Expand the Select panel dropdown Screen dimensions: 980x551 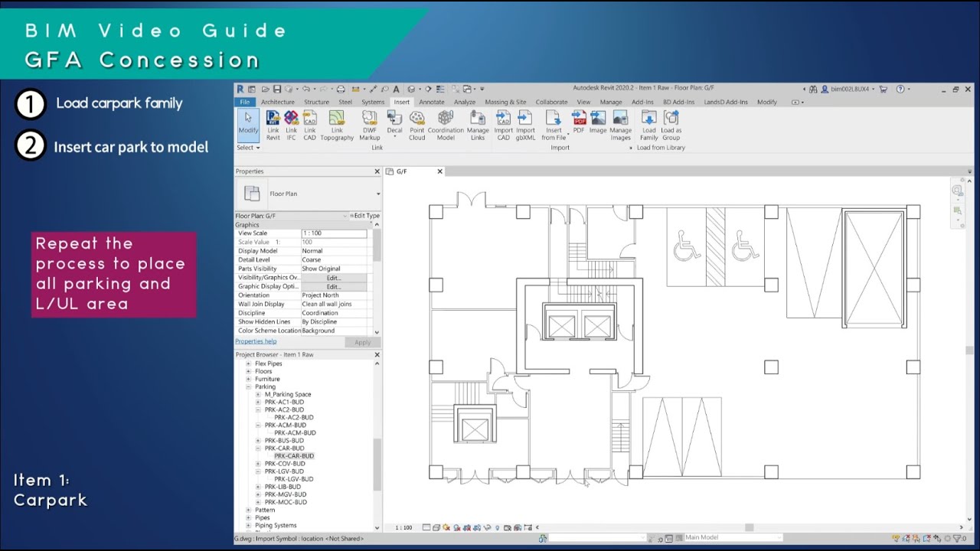[247, 148]
